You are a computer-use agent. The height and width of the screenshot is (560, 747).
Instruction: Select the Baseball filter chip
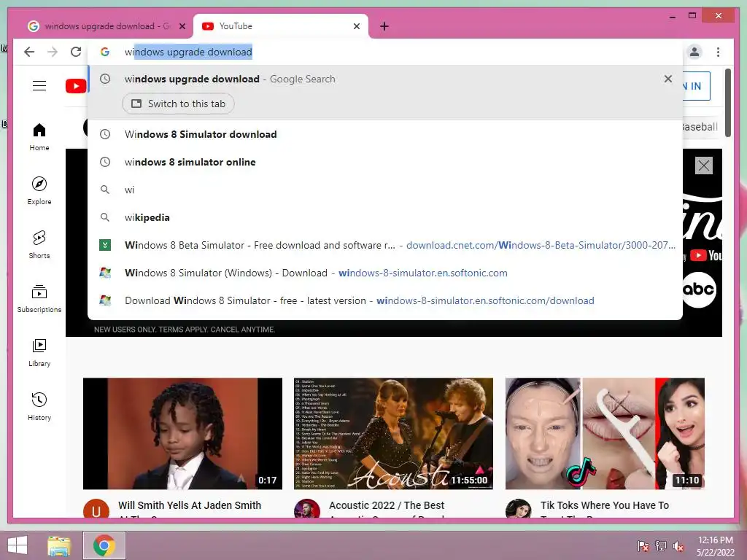pos(700,127)
